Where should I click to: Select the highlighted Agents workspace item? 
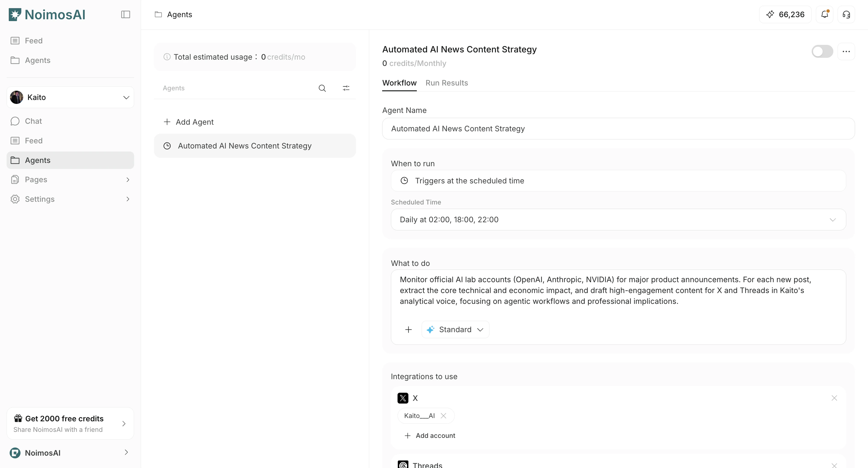click(70, 160)
